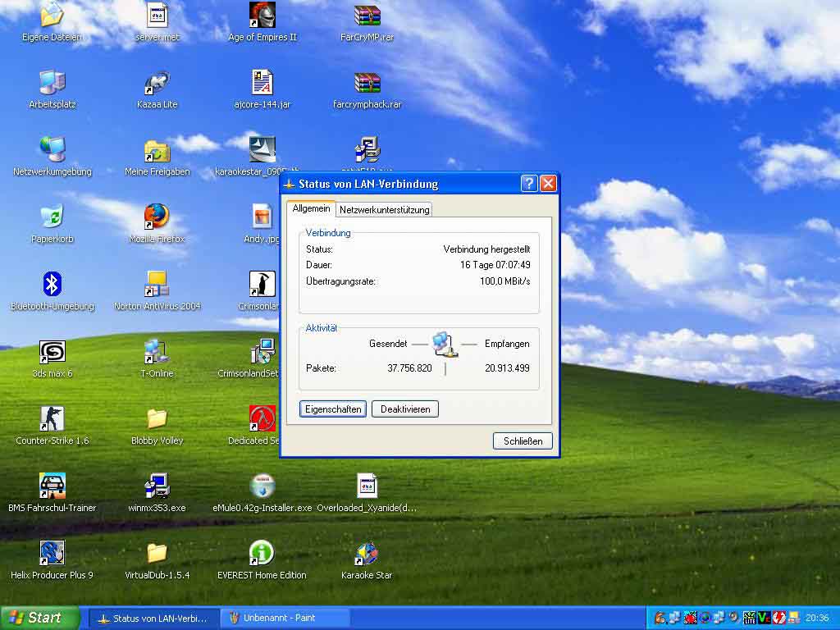Select the farcrymphack.rar archive icon
The height and width of the screenshot is (630, 840).
(367, 89)
